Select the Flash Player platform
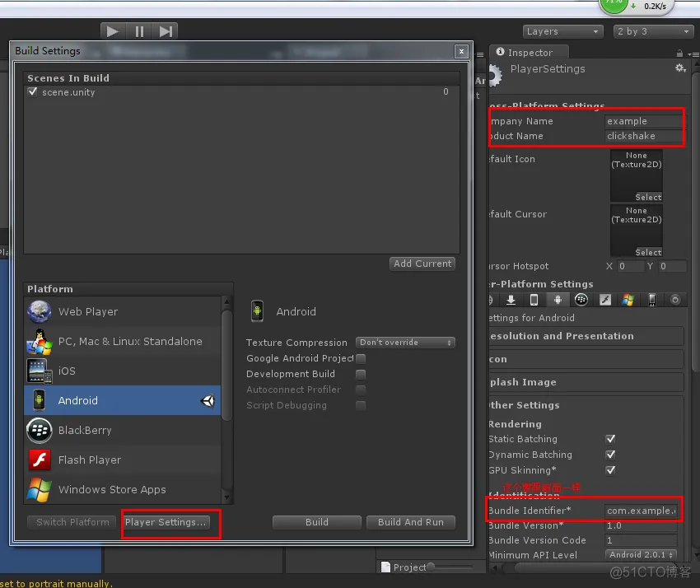700x588 pixels. pos(123,460)
